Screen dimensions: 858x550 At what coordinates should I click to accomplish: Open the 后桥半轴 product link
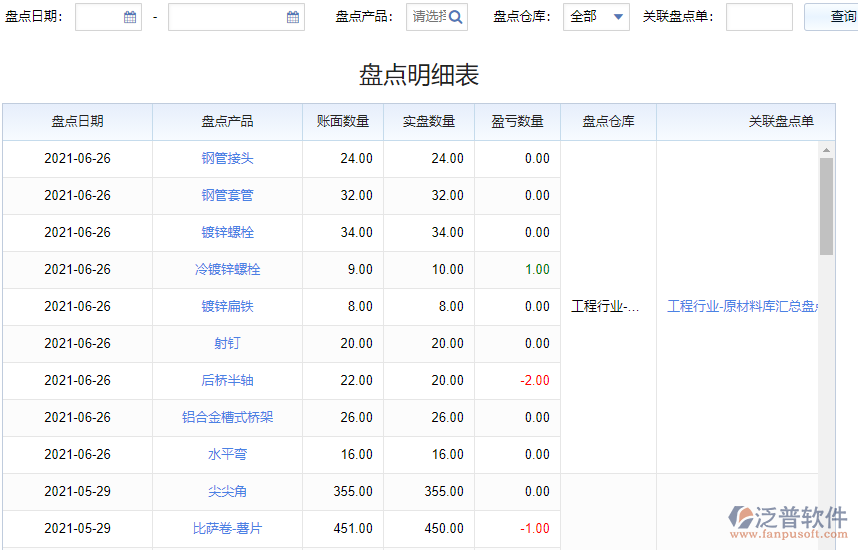point(227,380)
